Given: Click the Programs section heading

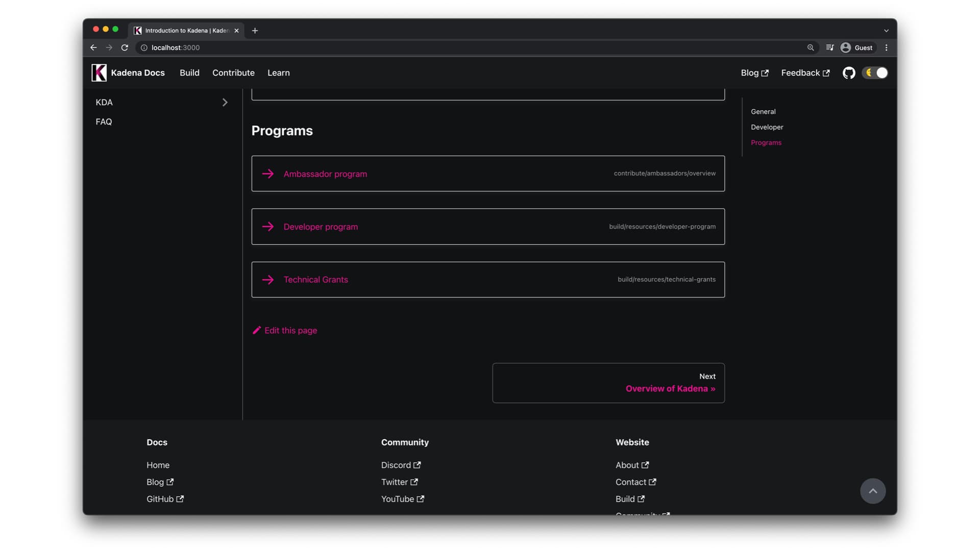Looking at the screenshot, I should pyautogui.click(x=282, y=131).
